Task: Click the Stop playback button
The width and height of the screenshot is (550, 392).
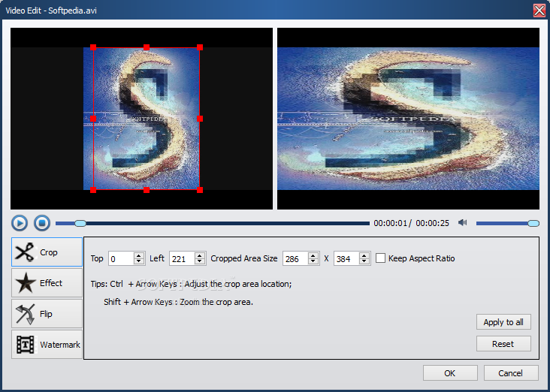Action: point(42,223)
